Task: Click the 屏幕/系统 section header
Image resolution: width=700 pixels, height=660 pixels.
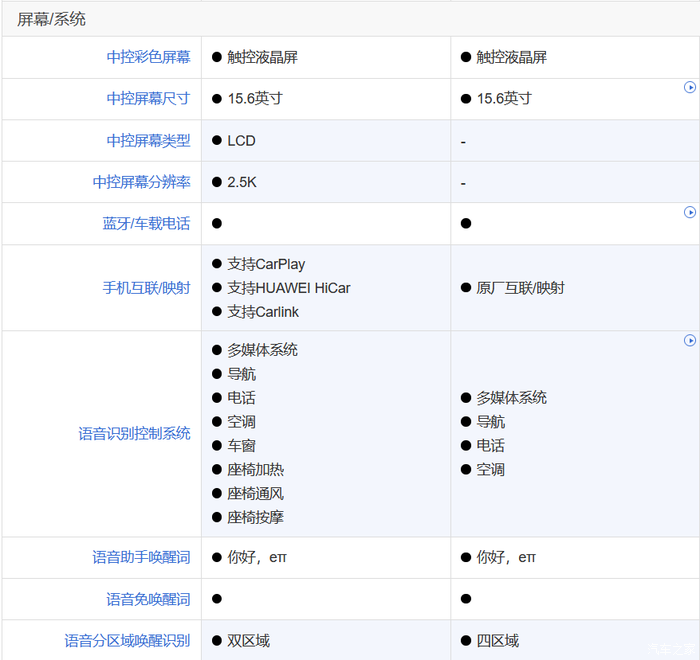Action: (52, 19)
